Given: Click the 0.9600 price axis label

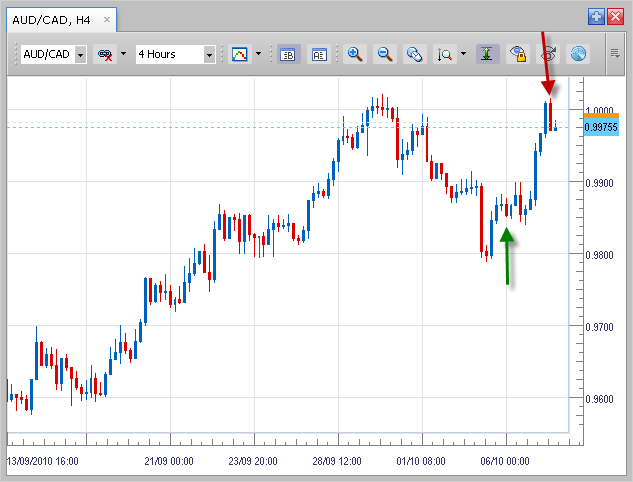Looking at the screenshot, I should click(599, 399).
